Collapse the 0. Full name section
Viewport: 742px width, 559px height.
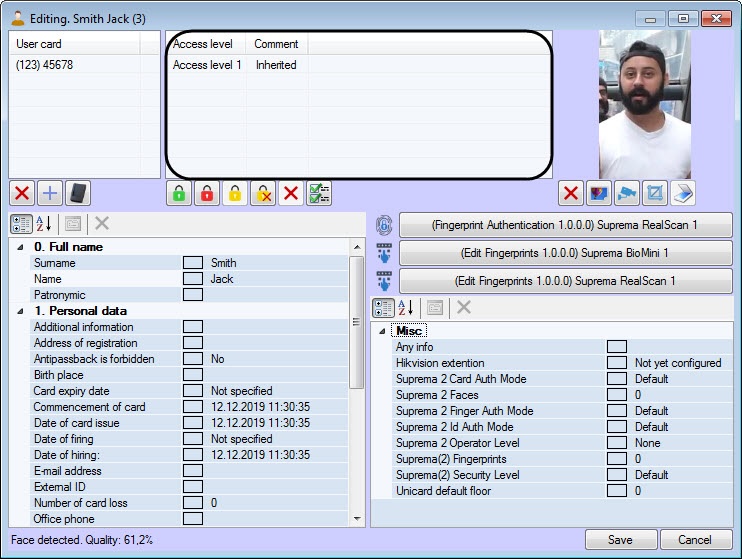(21, 247)
